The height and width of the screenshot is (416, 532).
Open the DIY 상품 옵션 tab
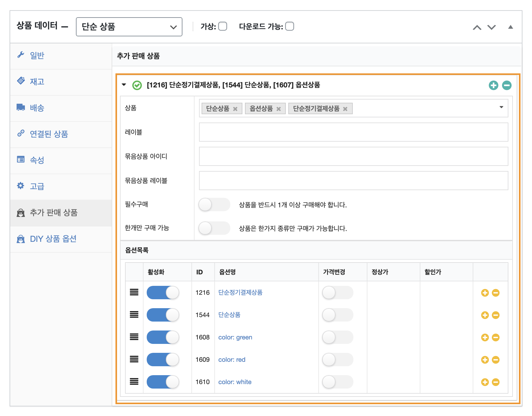coord(53,239)
